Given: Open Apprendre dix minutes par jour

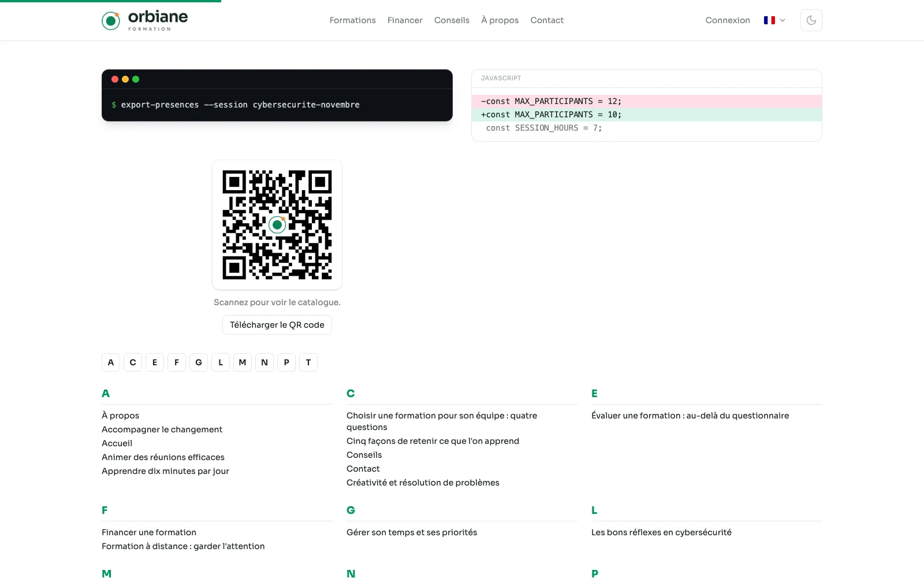Looking at the screenshot, I should pos(165,471).
